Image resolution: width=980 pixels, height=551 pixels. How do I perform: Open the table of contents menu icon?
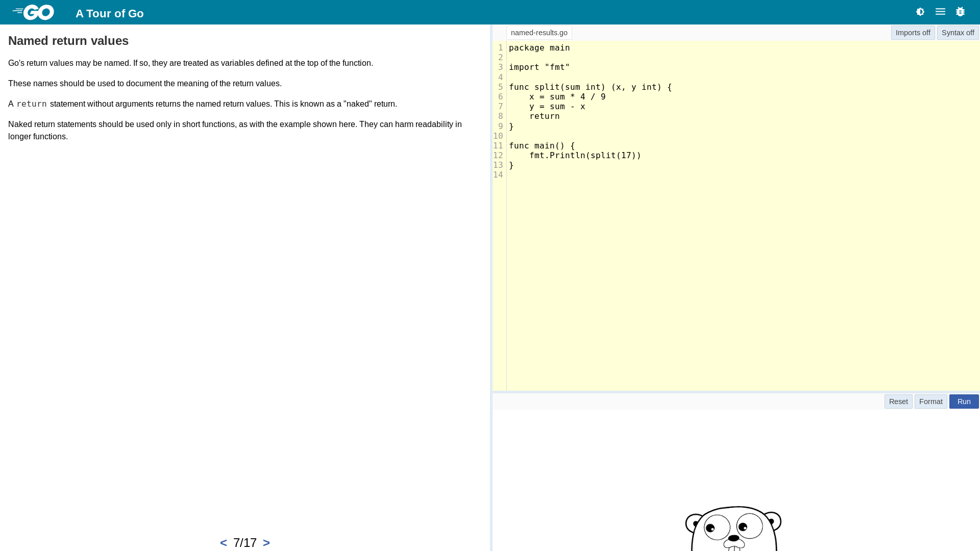pyautogui.click(x=940, y=12)
